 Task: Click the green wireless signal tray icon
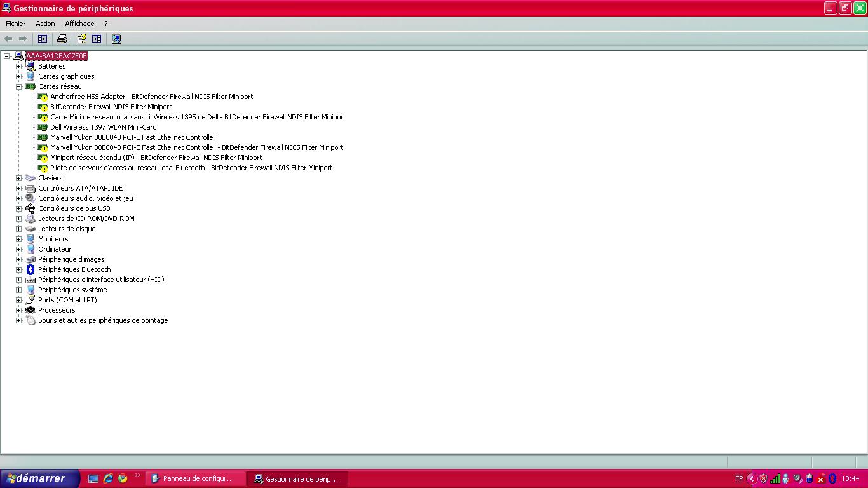point(775,478)
